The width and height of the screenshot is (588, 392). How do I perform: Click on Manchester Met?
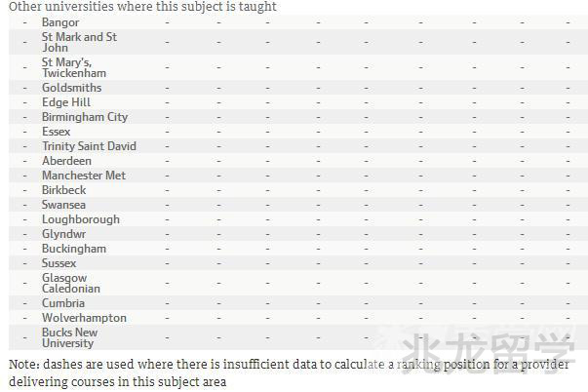84,176
